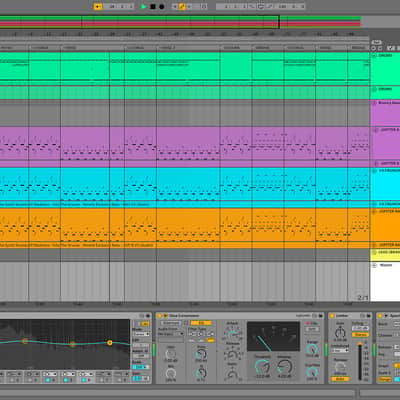The image size is (400, 400).
Task: Unfold the second DRUMS track
Action: [x=374, y=89]
